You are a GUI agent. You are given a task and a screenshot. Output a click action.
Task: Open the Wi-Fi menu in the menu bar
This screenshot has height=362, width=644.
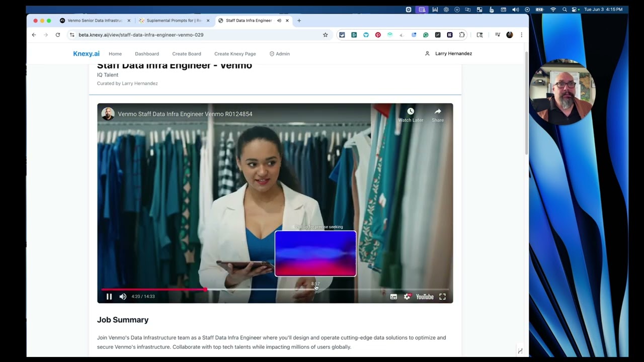(x=553, y=10)
